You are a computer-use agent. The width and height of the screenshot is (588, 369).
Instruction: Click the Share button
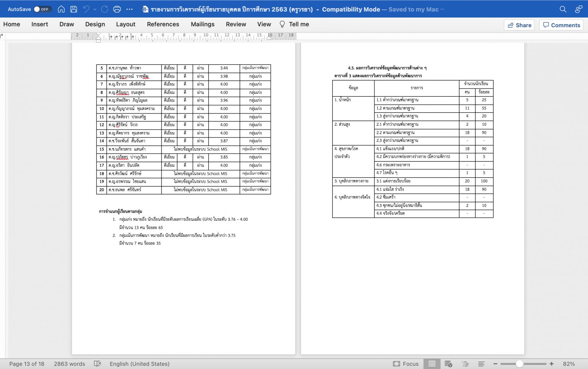pos(519,25)
